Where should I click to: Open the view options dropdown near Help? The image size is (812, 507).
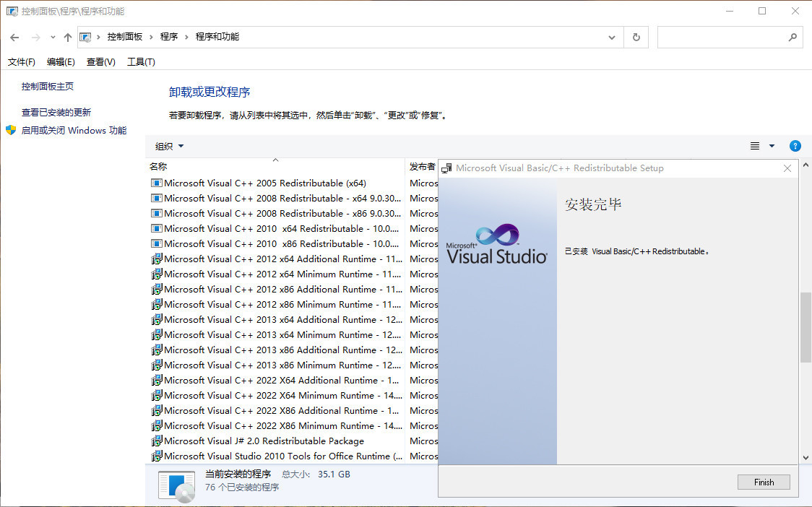(772, 145)
